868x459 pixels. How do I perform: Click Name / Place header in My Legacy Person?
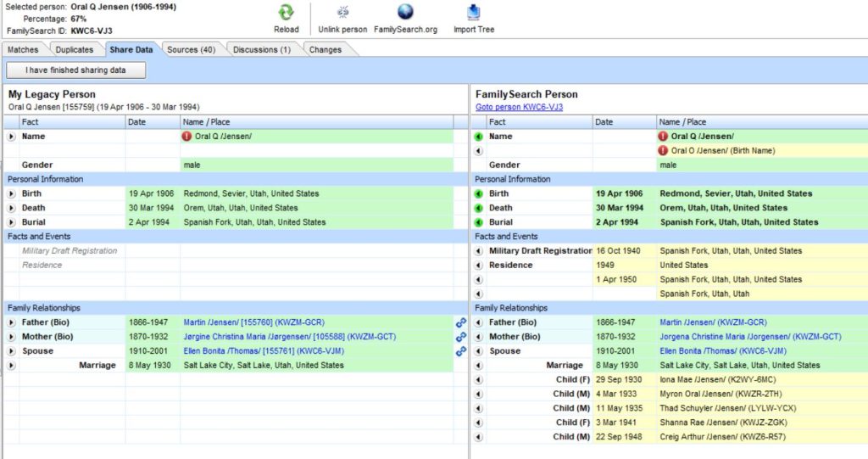pyautogui.click(x=317, y=122)
